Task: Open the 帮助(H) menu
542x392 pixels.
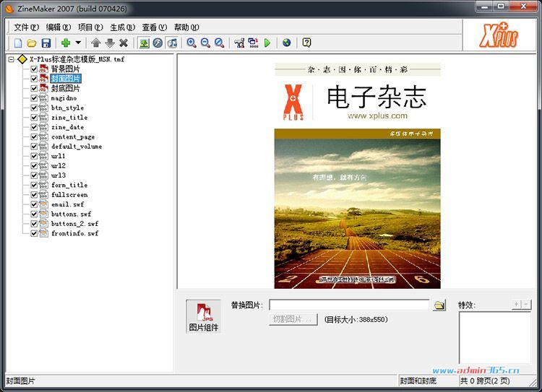Action: 186,27
